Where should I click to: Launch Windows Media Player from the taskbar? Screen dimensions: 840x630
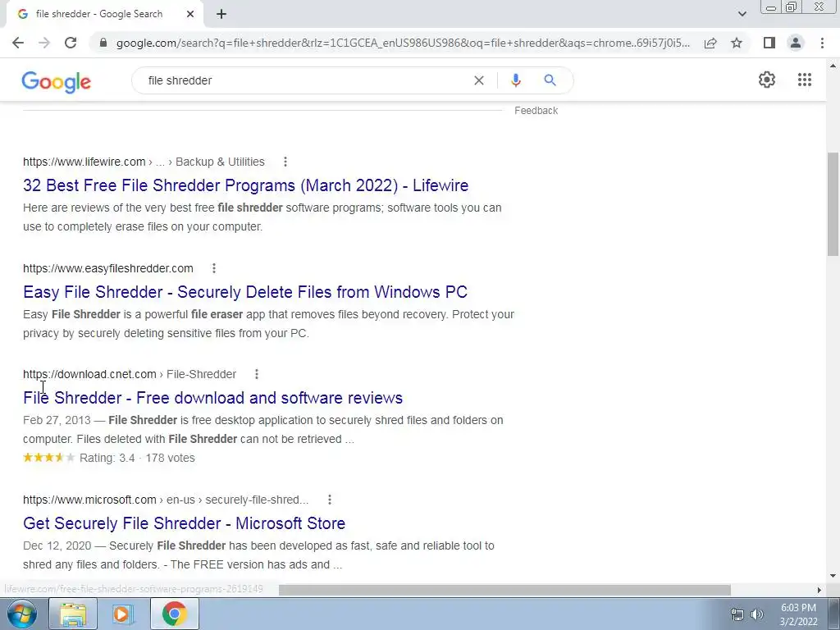122,614
